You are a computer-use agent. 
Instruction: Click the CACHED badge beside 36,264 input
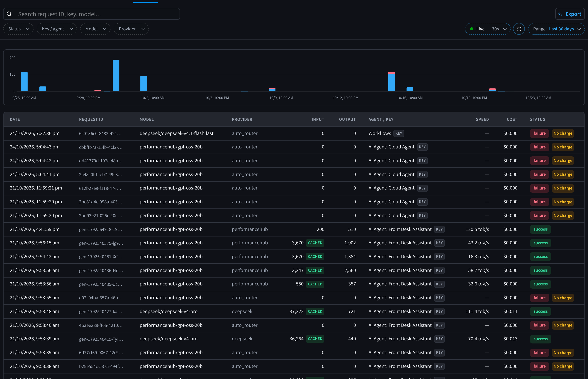(315, 339)
